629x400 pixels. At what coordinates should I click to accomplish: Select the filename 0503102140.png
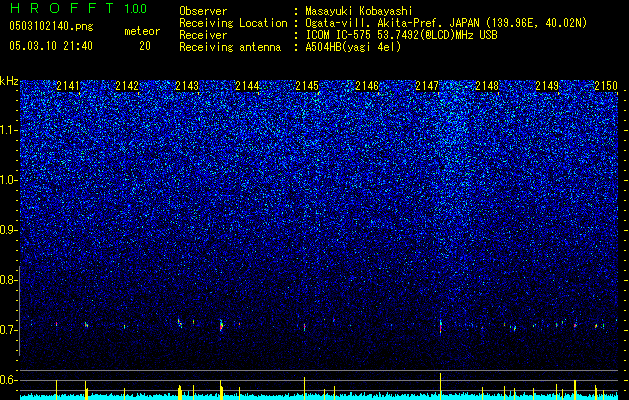pyautogui.click(x=51, y=26)
